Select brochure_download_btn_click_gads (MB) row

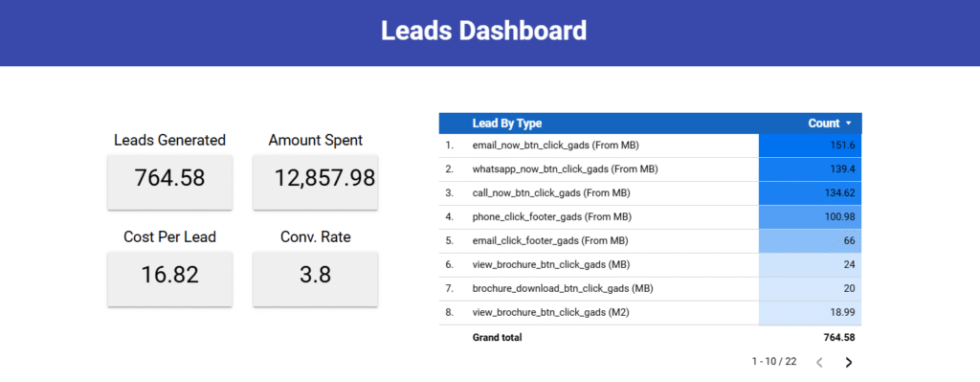tap(650, 289)
